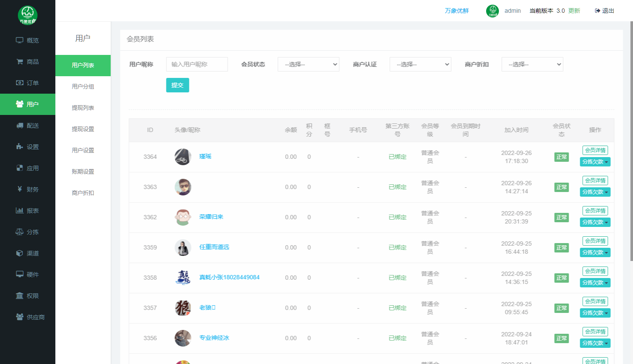Click the 退出 logout icon in header
The width and height of the screenshot is (633, 364).
coord(597,11)
